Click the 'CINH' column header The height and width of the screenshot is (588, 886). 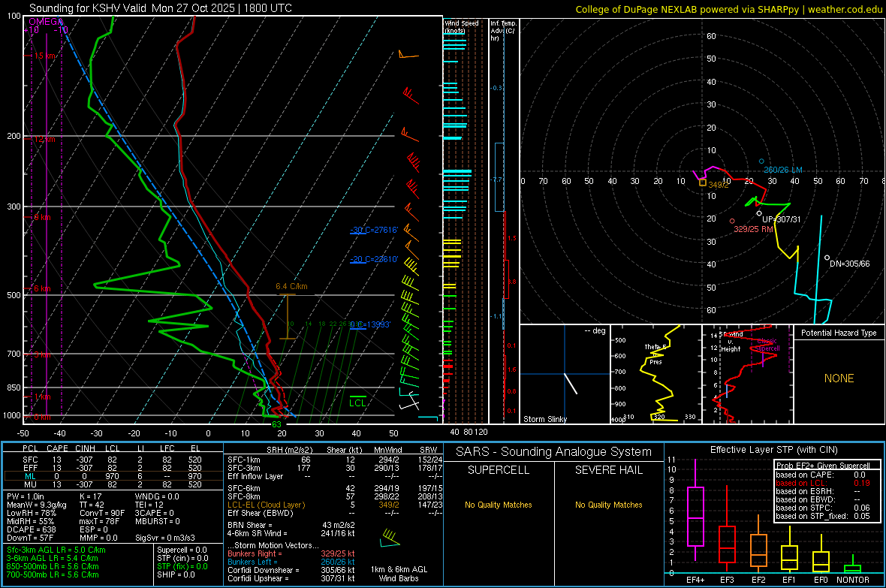click(x=86, y=448)
